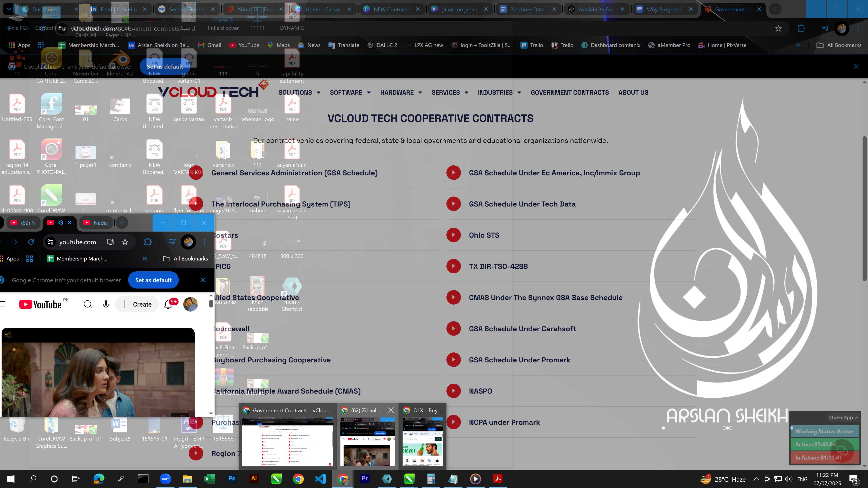Click the VCLOUD TECH site logo
Image resolution: width=868 pixels, height=488 pixels.
[x=213, y=90]
